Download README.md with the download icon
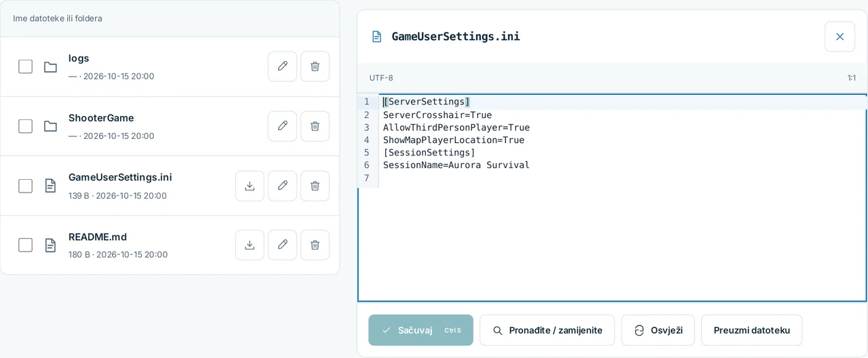Screen dimensions: 868x358 250,245
